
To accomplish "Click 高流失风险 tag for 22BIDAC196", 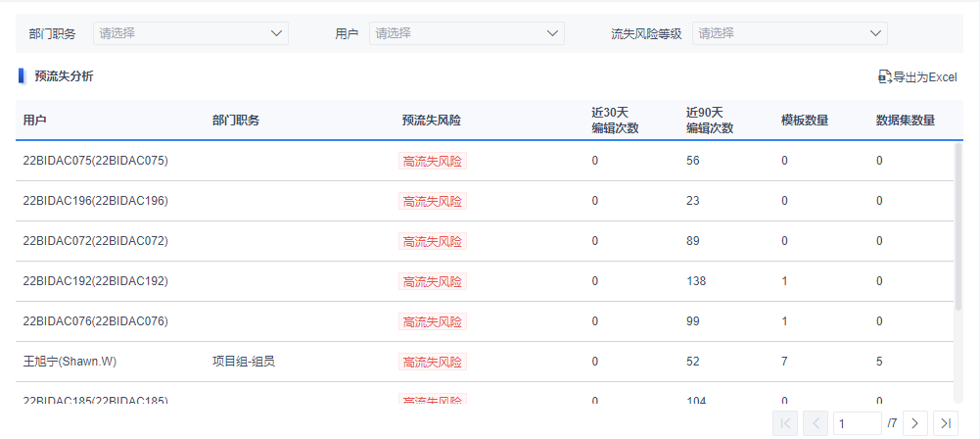I will click(433, 201).
